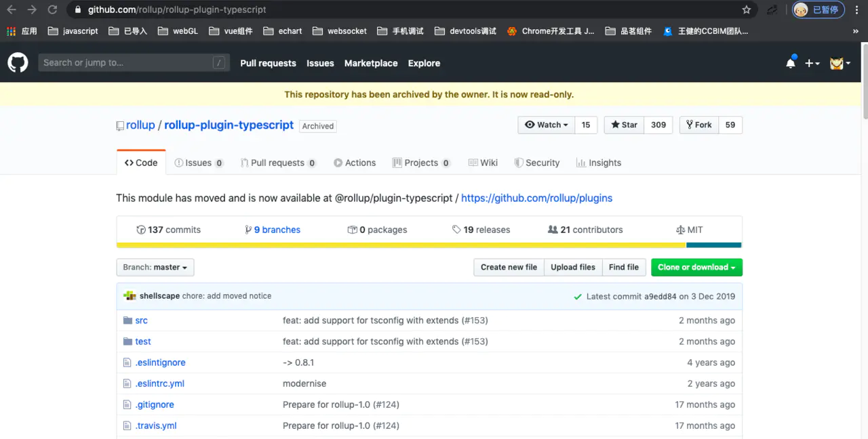Click the browser forward arrow
The height and width of the screenshot is (439, 868).
[32, 9]
